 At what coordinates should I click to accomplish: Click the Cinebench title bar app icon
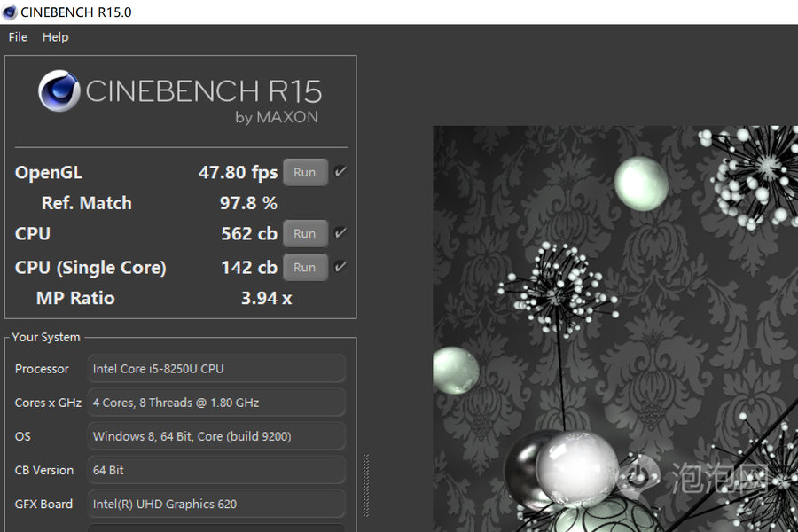coord(12,12)
